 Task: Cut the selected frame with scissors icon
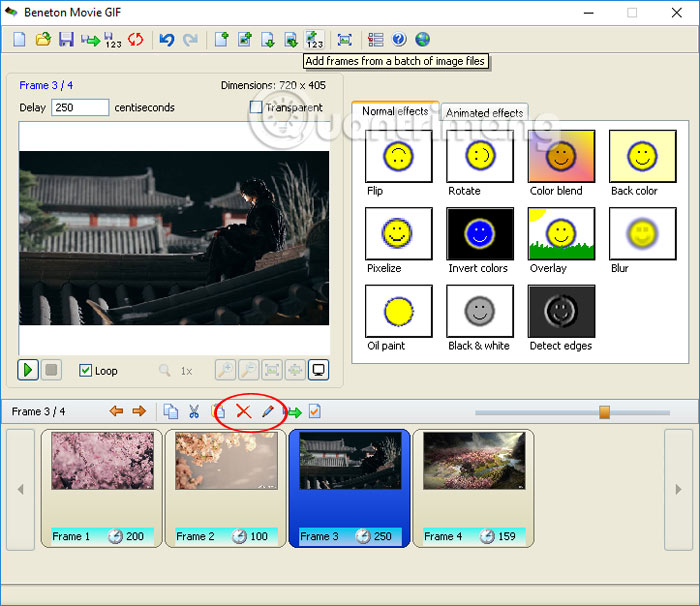click(194, 411)
